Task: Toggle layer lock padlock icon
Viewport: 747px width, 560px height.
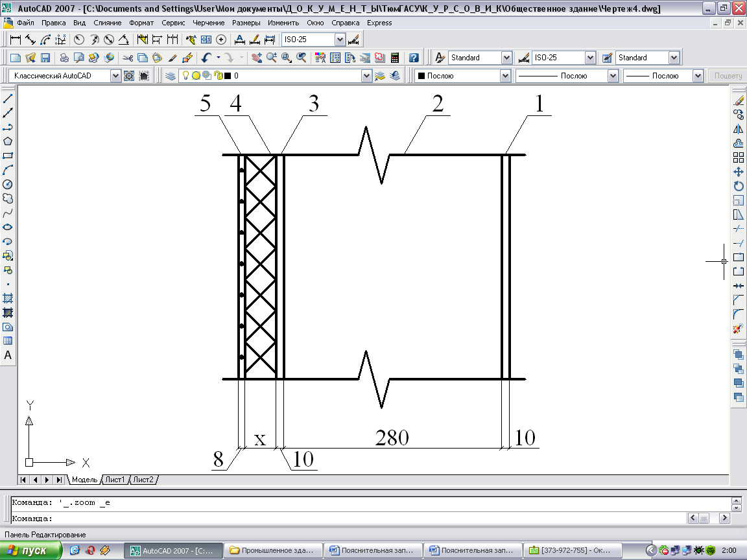Action: [219, 76]
